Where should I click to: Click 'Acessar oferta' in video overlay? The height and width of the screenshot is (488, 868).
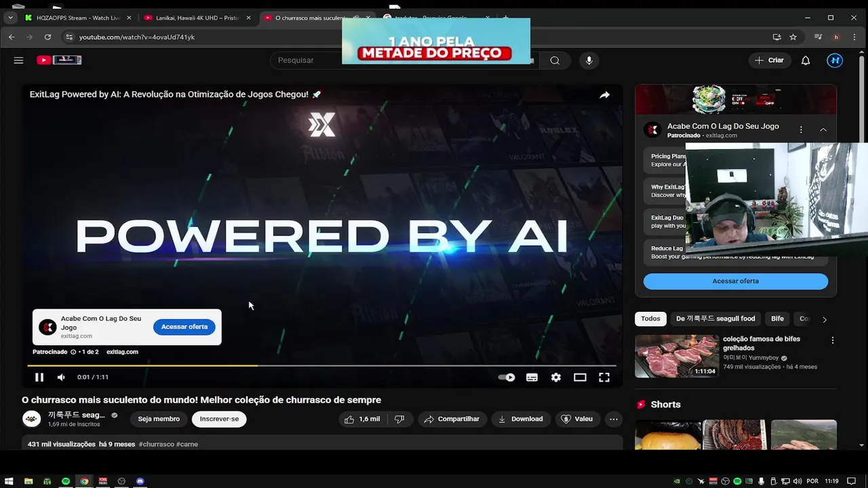click(x=184, y=327)
